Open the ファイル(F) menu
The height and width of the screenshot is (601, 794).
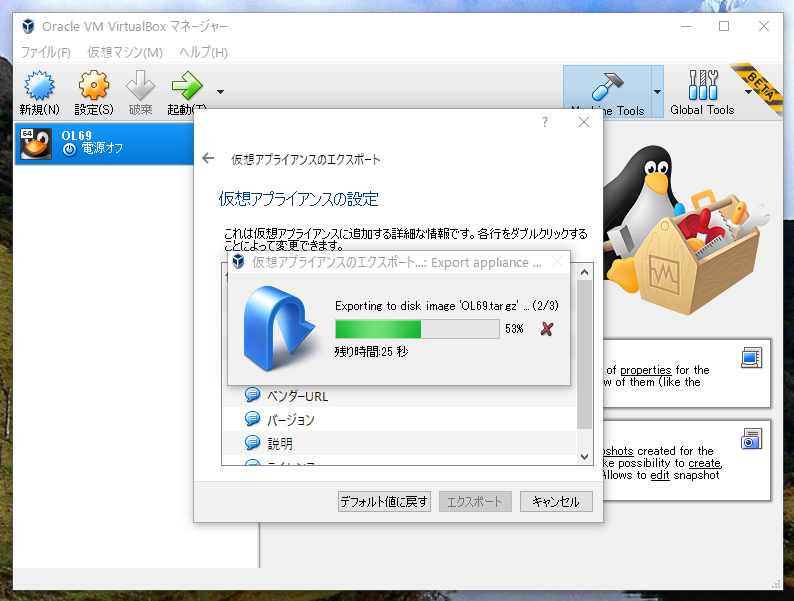pos(46,52)
